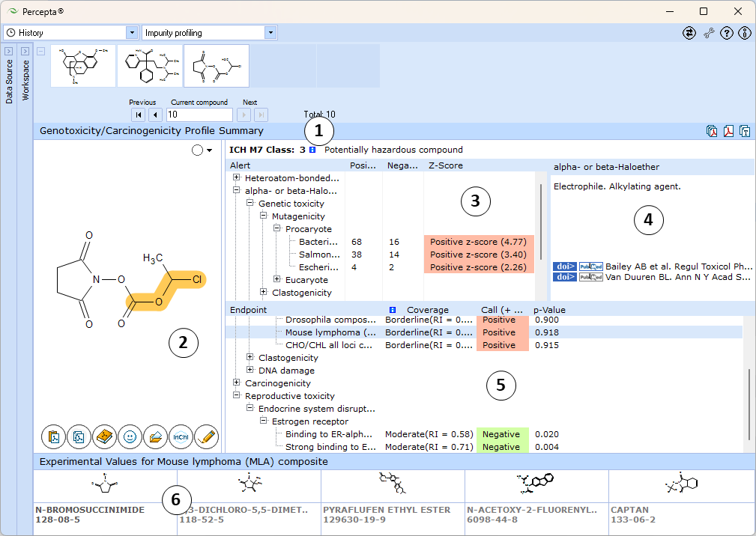
Task: Expand the DNA damage endpoint node
Action: [x=250, y=370]
